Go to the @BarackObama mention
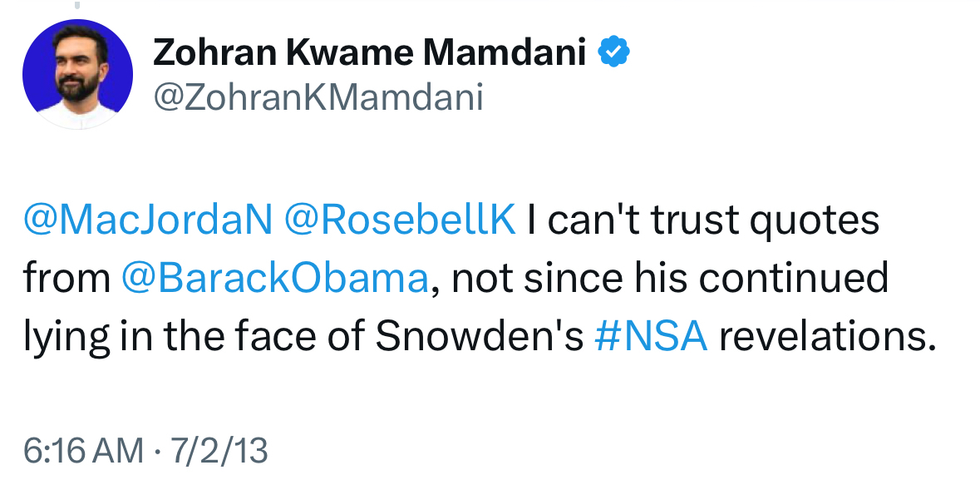 [275, 280]
